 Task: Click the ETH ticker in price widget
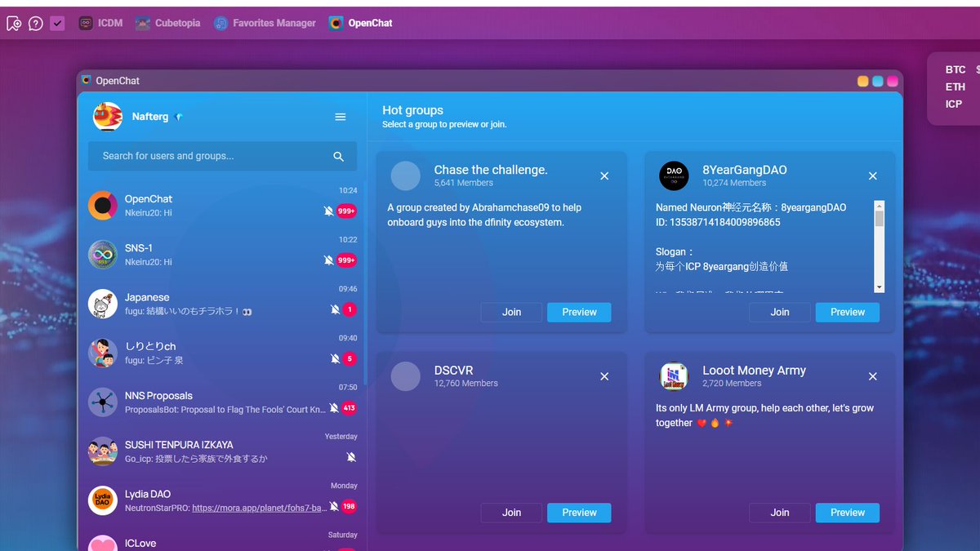tap(955, 87)
